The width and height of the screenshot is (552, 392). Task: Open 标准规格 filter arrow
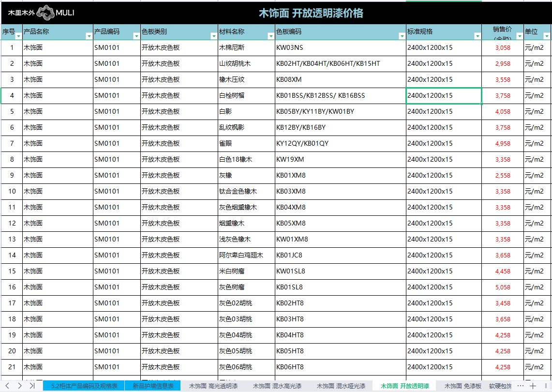[477, 36]
